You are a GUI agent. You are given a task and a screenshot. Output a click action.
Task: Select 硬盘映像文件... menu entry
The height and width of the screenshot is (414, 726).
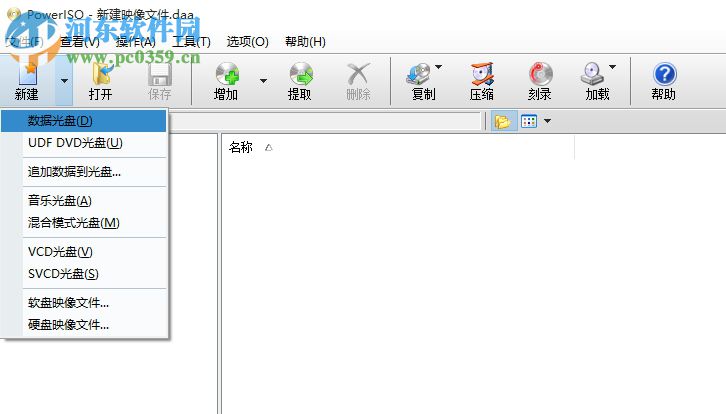click(x=84, y=325)
